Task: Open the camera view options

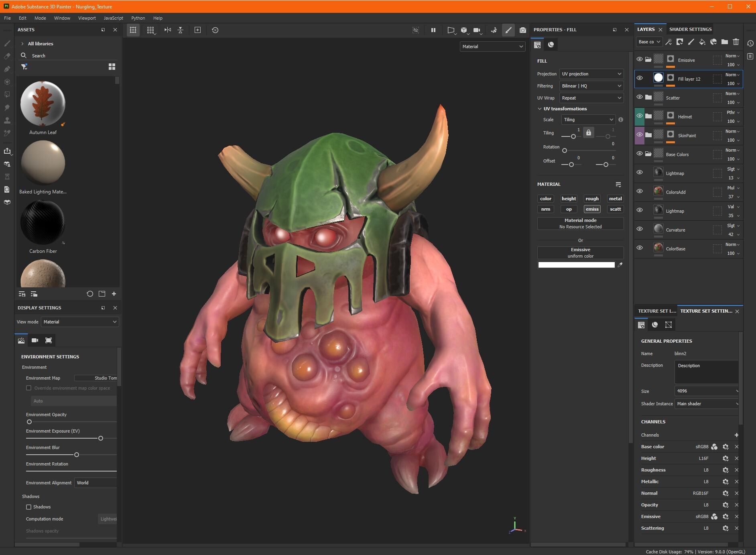Action: [x=477, y=30]
